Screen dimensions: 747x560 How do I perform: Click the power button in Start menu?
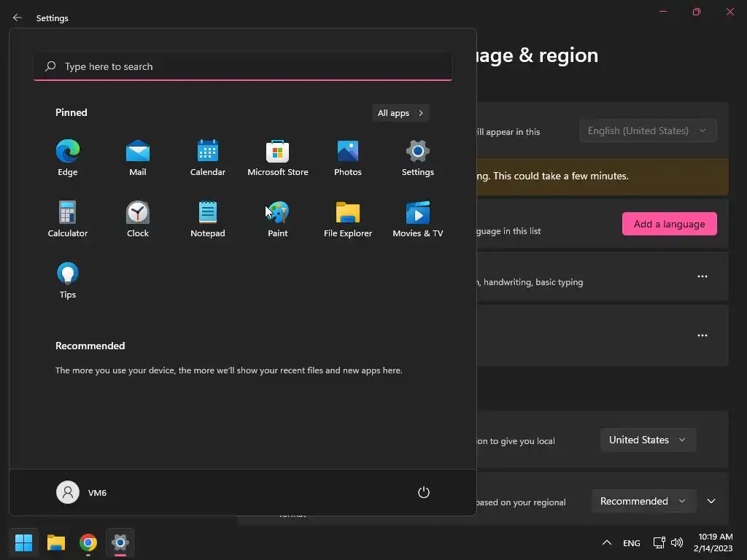[x=424, y=492]
